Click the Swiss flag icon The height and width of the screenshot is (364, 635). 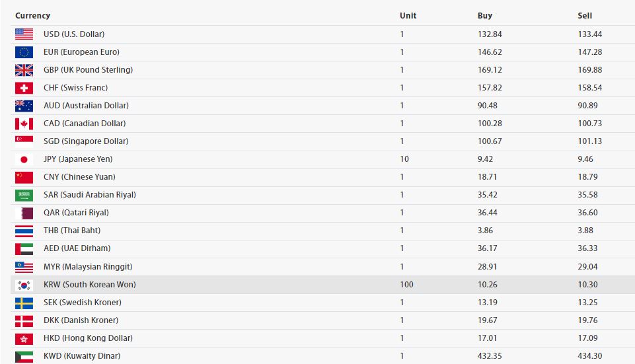pyautogui.click(x=24, y=88)
